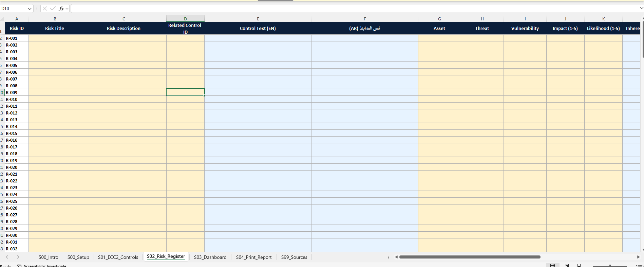Go to previous sheet tab arrow
The image size is (644, 267).
click(7, 257)
